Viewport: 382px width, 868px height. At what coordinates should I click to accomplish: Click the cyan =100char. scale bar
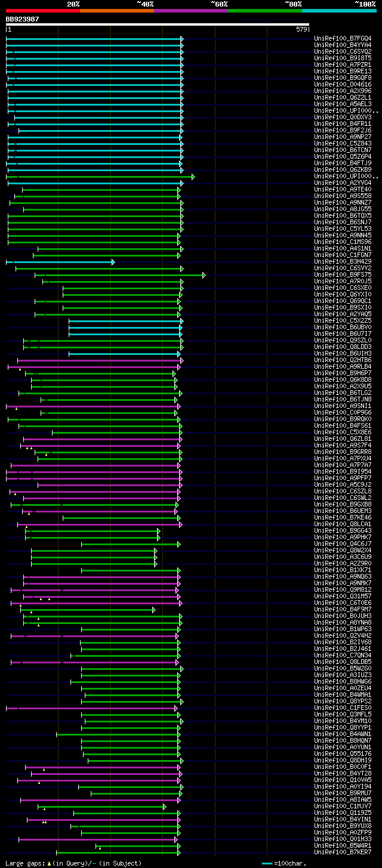click(266, 863)
